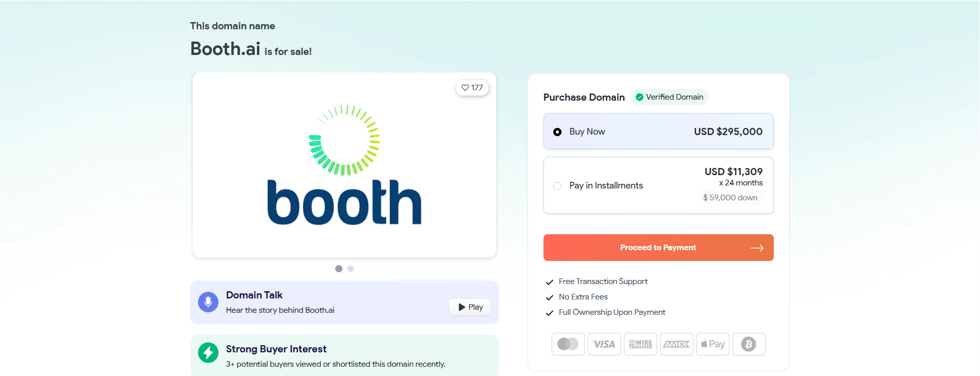Image resolution: width=980 pixels, height=376 pixels.
Task: Switch to the second image carousel dot
Action: click(x=351, y=268)
